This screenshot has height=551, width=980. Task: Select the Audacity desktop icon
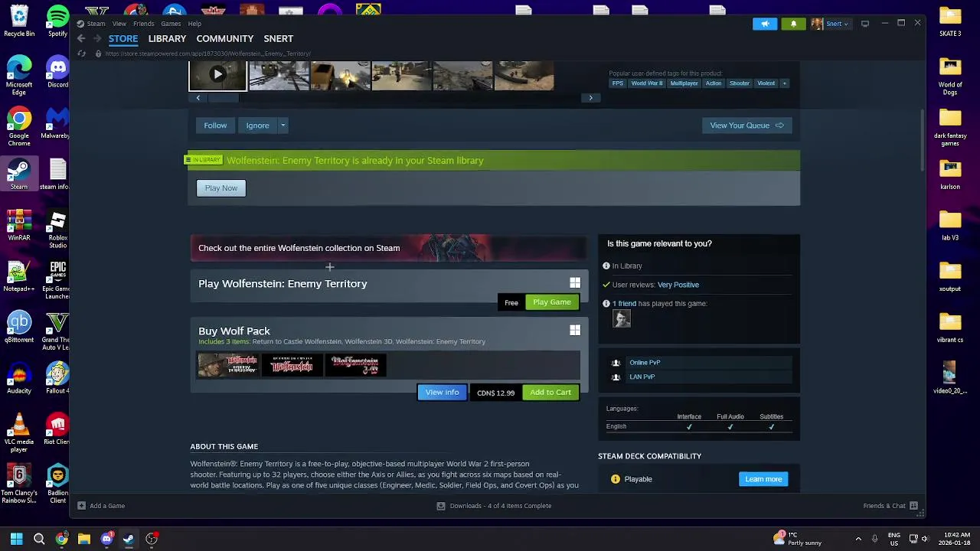tap(19, 378)
